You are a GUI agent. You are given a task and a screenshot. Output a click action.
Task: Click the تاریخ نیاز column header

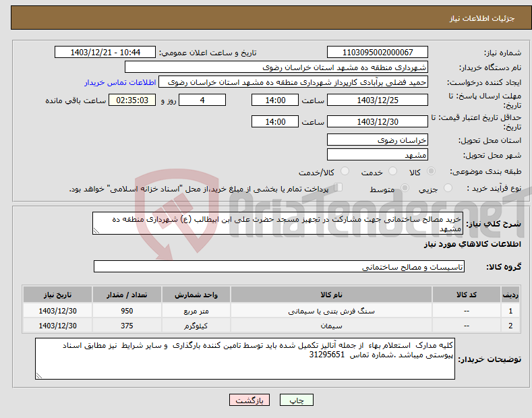tap(58, 295)
